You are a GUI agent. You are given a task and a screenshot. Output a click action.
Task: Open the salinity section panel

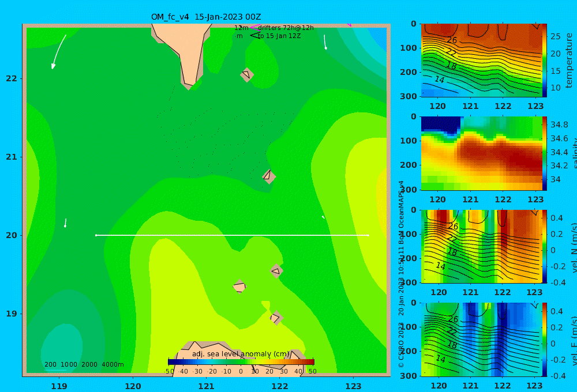tap(481, 153)
